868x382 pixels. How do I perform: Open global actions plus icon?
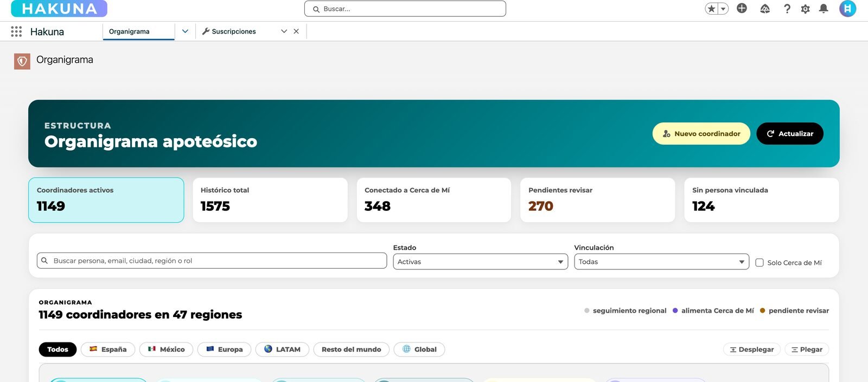click(x=742, y=8)
